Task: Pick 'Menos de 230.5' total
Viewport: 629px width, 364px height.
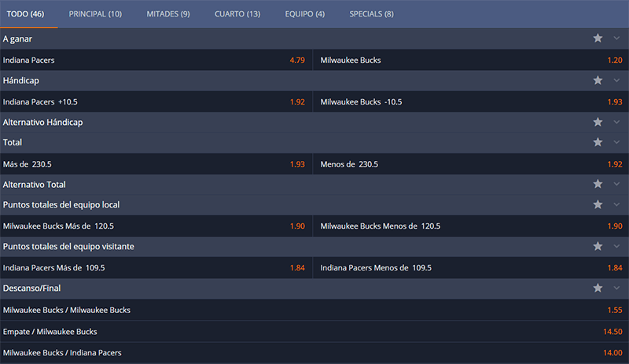Action: pos(471,164)
